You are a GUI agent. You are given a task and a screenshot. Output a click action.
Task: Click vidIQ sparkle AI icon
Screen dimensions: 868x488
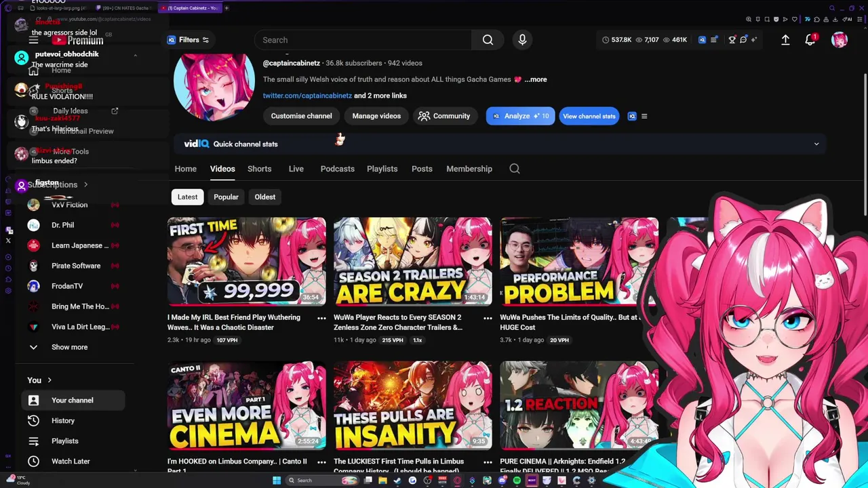click(753, 40)
